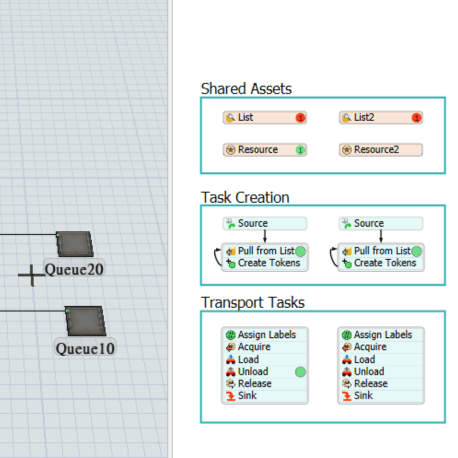Select Assign Labels icon in left transport block
The height and width of the screenshot is (458, 458).
pyautogui.click(x=231, y=335)
